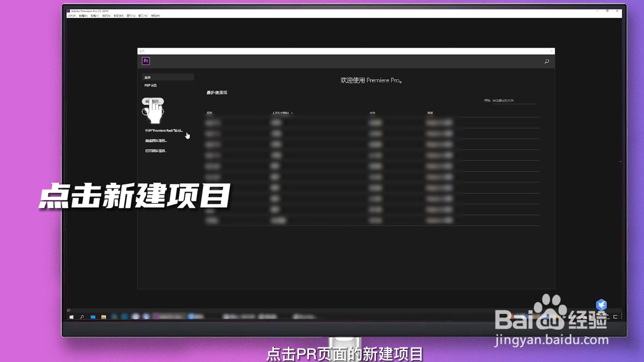Open the 帮助(H) menu
644x362 pixels.
[x=156, y=16]
